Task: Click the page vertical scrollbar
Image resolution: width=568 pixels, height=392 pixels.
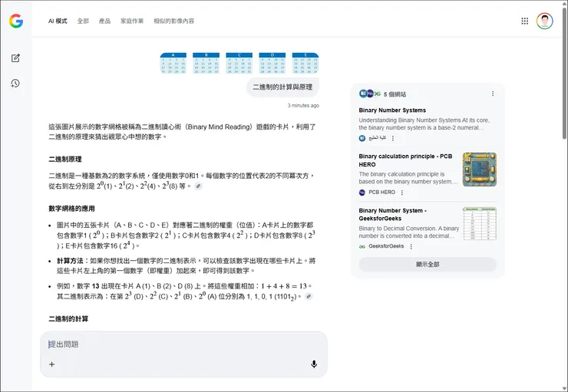Action: (564, 72)
